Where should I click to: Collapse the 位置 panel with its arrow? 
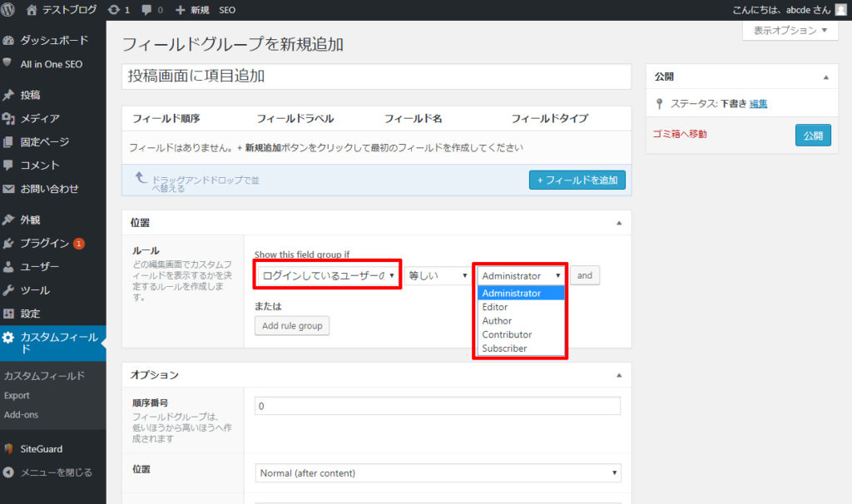point(618,223)
